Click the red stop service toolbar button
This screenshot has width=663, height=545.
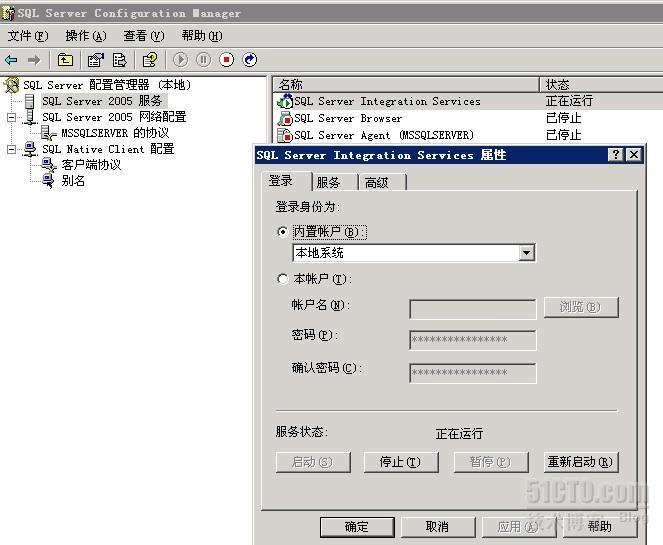pos(227,60)
